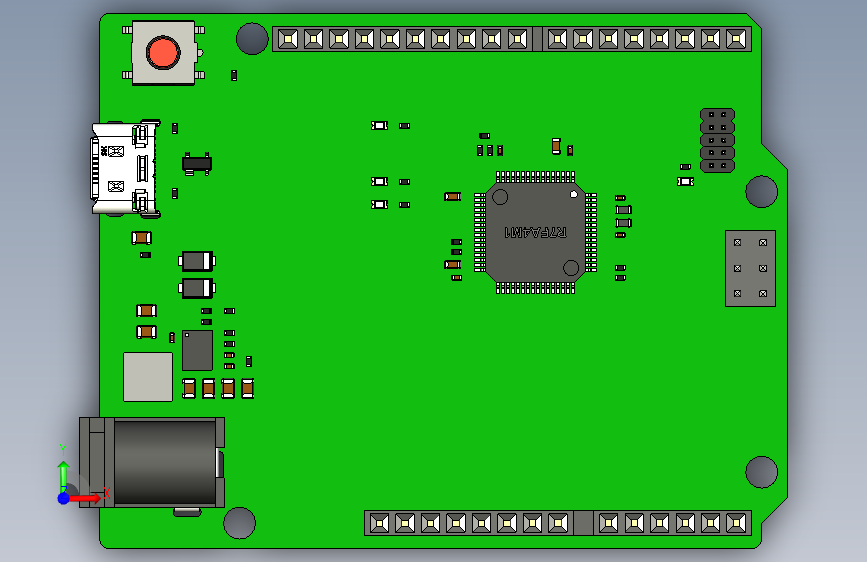
Task: Click the green Y axis arrow
Action: (64, 476)
